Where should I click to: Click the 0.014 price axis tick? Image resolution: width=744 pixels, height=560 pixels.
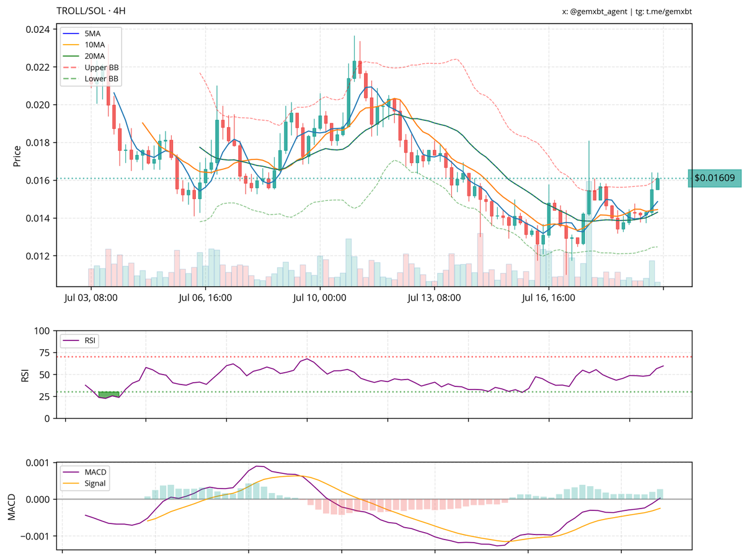point(38,218)
